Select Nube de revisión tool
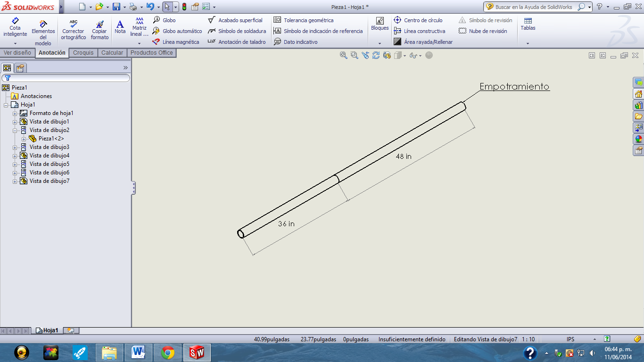This screenshot has width=644, height=362. [x=483, y=31]
